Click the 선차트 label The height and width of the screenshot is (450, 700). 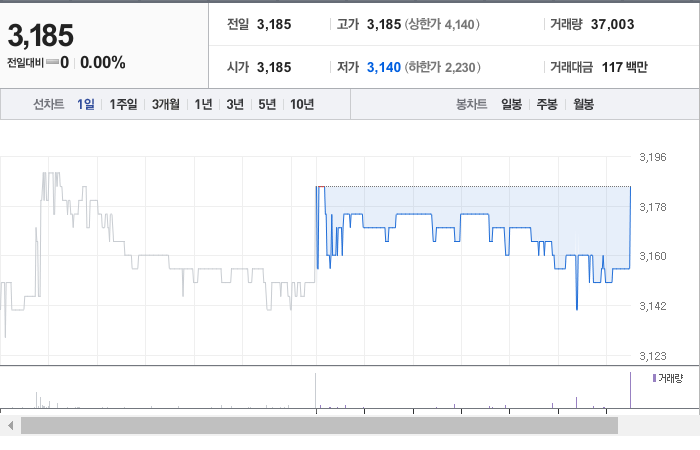coord(49,104)
